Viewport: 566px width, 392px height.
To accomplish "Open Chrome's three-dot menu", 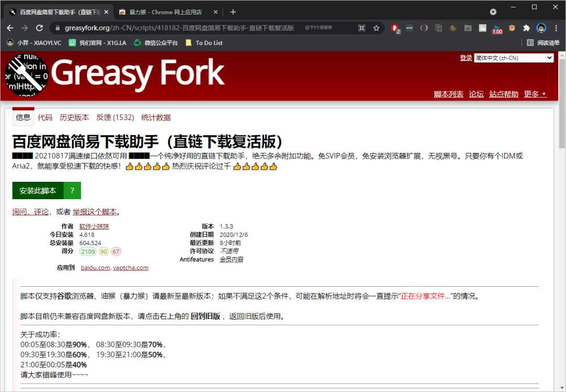I will 556,28.
